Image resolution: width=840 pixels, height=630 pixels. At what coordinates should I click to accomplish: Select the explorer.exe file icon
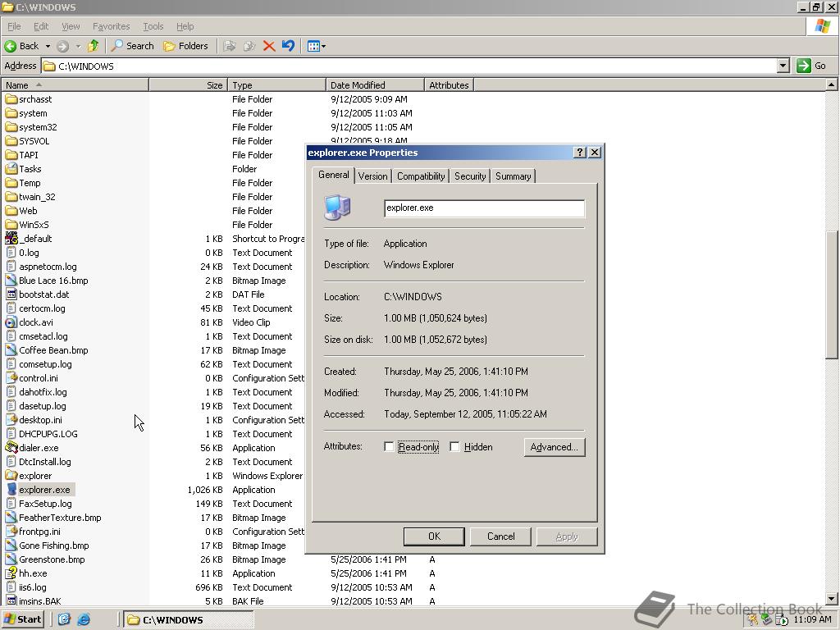(x=11, y=489)
